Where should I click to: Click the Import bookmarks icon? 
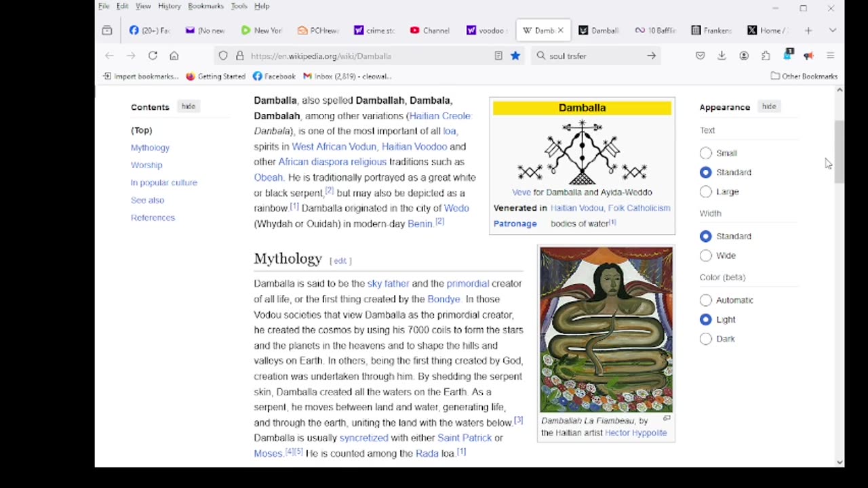(107, 76)
